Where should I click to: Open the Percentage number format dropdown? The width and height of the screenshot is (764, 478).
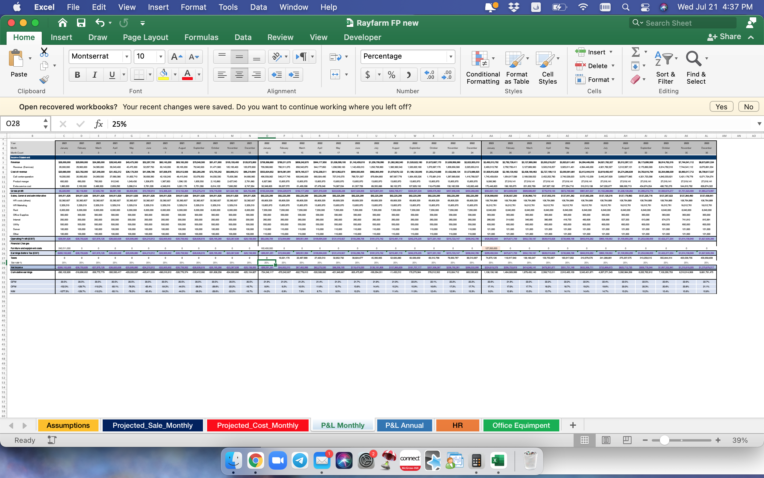coord(450,57)
